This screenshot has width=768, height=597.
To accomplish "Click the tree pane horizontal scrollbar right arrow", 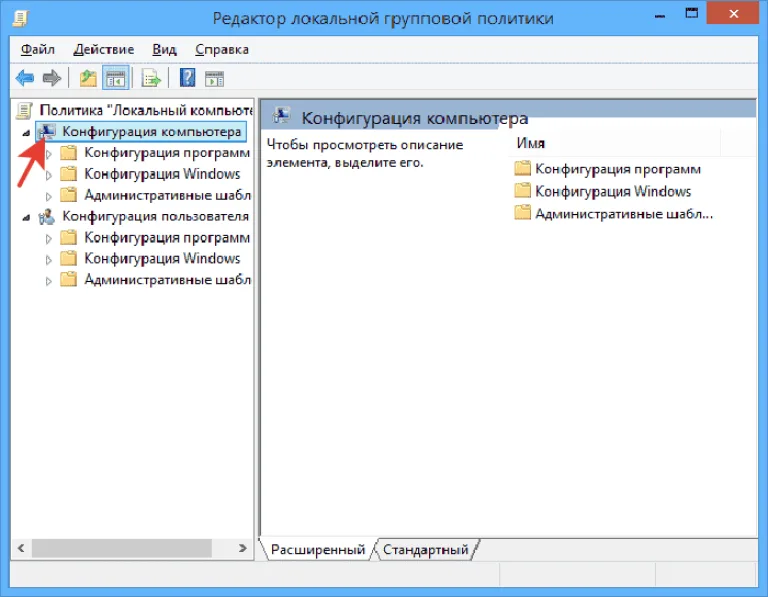I will tap(242, 549).
